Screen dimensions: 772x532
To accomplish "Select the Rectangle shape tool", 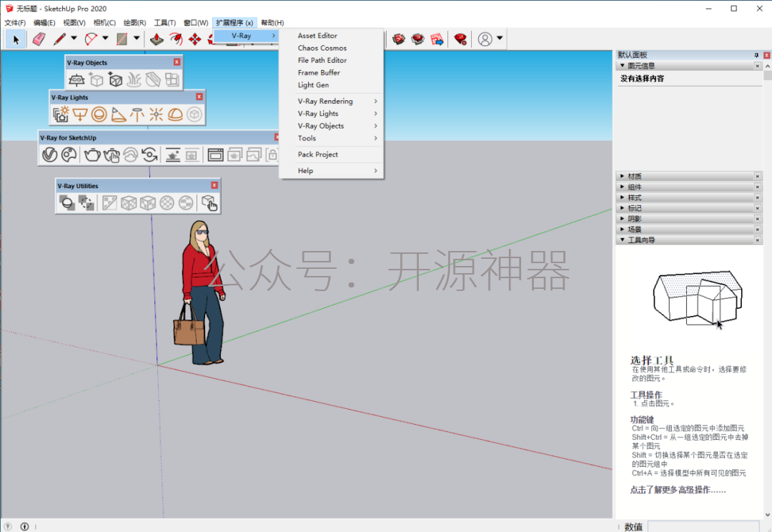I will [x=122, y=39].
